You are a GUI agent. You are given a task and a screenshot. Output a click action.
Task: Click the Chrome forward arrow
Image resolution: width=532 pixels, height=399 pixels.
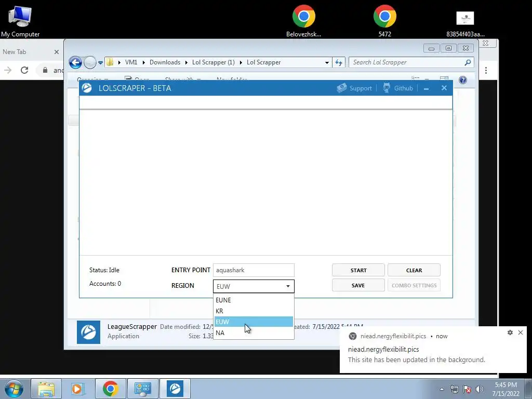click(x=7, y=70)
